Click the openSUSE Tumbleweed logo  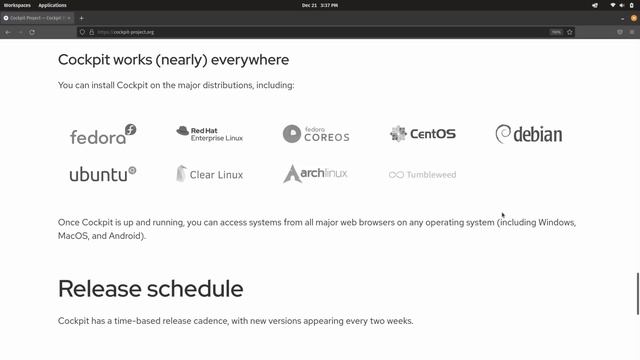[422, 175]
